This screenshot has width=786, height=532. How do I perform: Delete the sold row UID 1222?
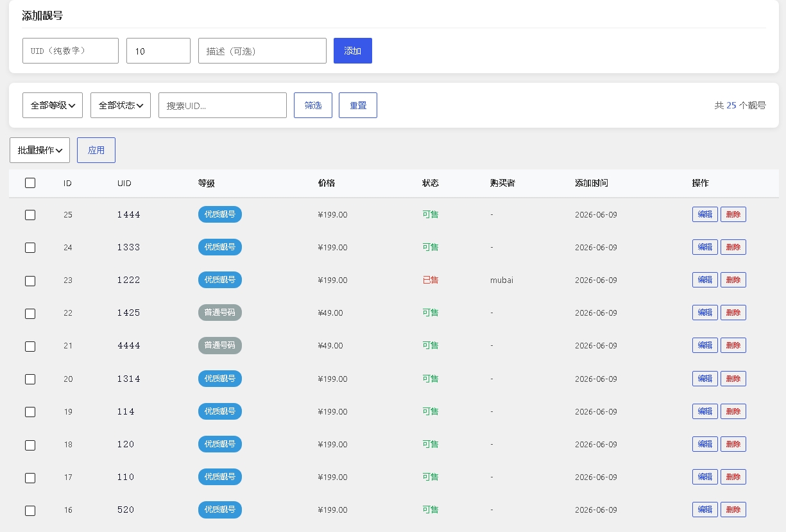point(733,280)
